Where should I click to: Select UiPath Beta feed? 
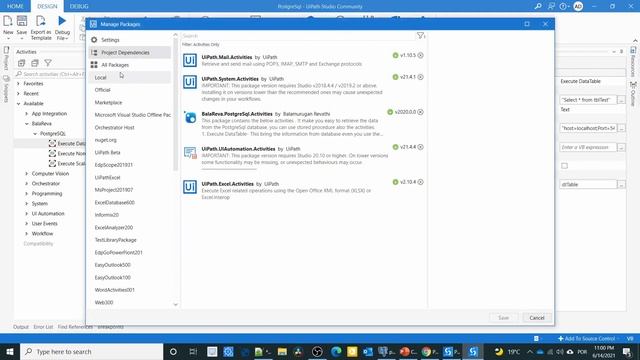107,153
